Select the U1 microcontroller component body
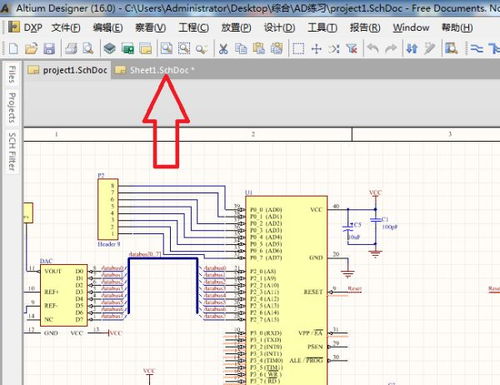500x385 pixels. (286, 290)
